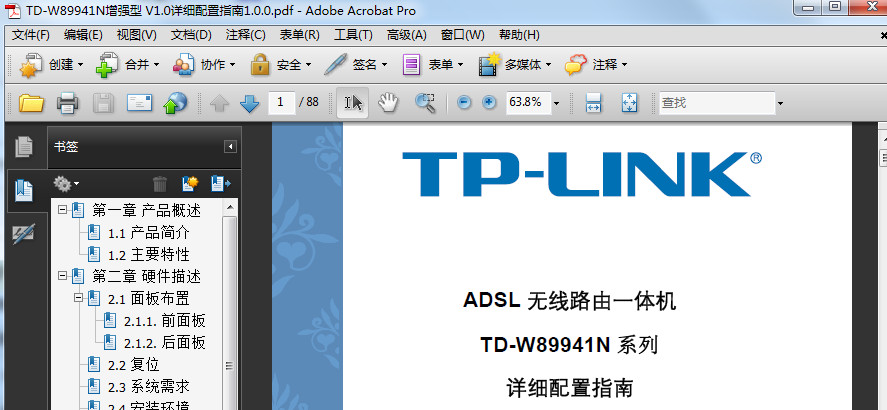Zoom in with the plus button

point(489,102)
